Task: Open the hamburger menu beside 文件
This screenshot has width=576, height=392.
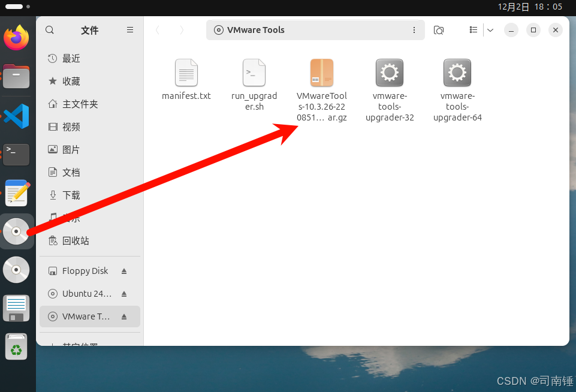Action: pos(130,29)
